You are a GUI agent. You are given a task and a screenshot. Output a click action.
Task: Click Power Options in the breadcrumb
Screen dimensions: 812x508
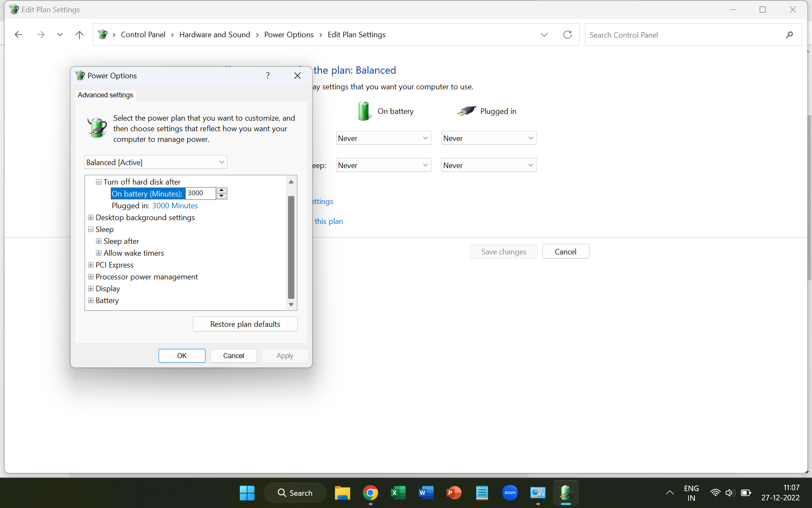click(x=289, y=35)
